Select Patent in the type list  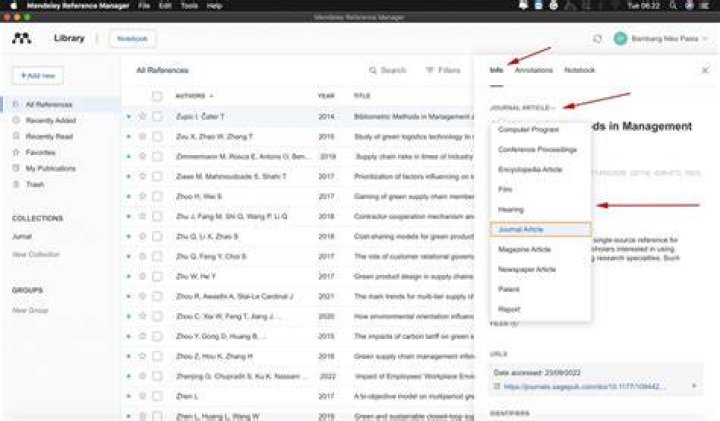[509, 289]
